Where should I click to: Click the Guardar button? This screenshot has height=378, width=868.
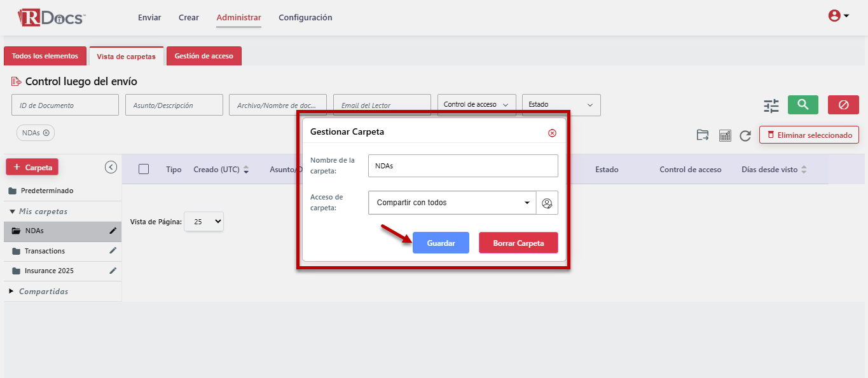pos(441,243)
